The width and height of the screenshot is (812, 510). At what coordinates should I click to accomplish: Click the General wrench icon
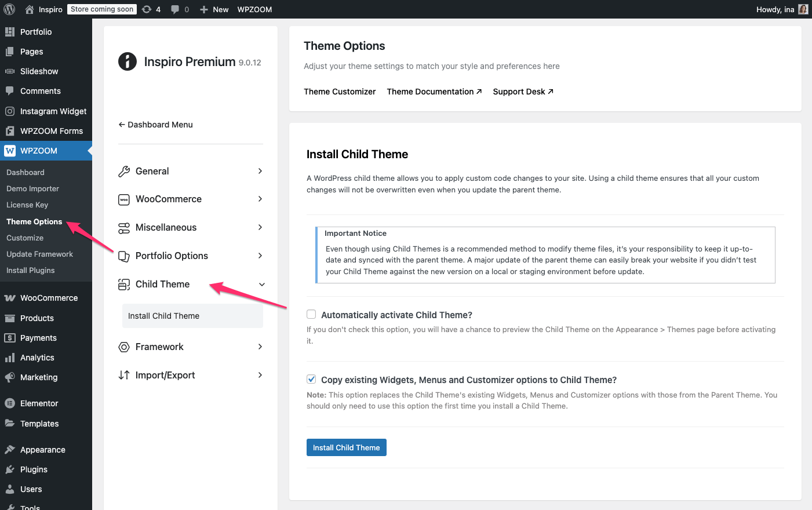pos(124,172)
